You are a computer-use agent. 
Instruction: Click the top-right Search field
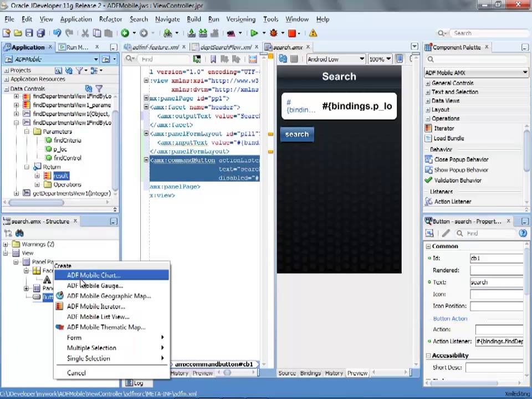click(489, 33)
